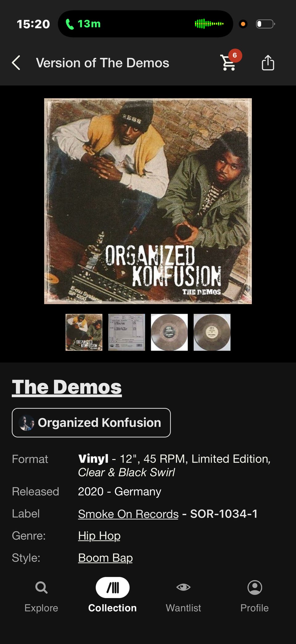Tap the large Organized Konfusion cover image
This screenshot has height=644, width=296.
148,201
